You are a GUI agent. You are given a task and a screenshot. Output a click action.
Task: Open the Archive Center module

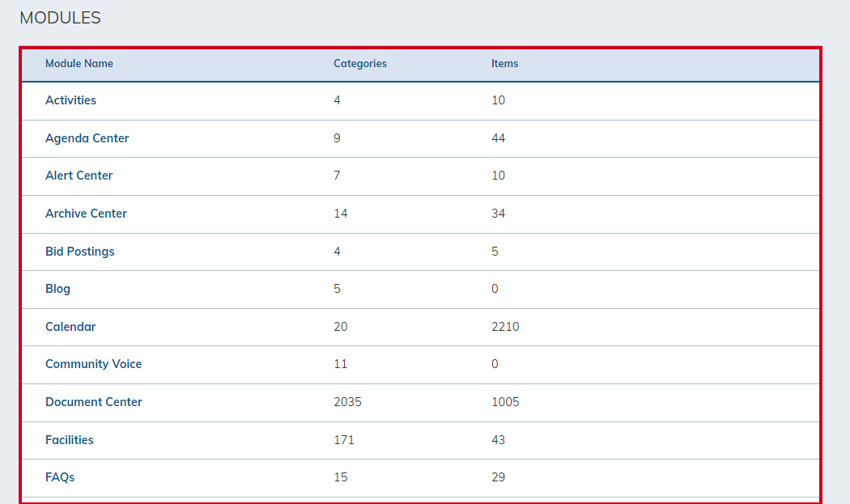click(x=86, y=214)
